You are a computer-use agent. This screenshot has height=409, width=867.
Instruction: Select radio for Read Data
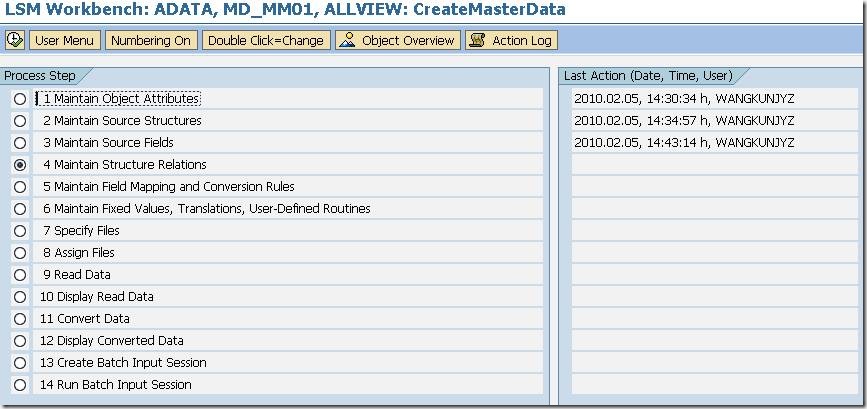(20, 275)
